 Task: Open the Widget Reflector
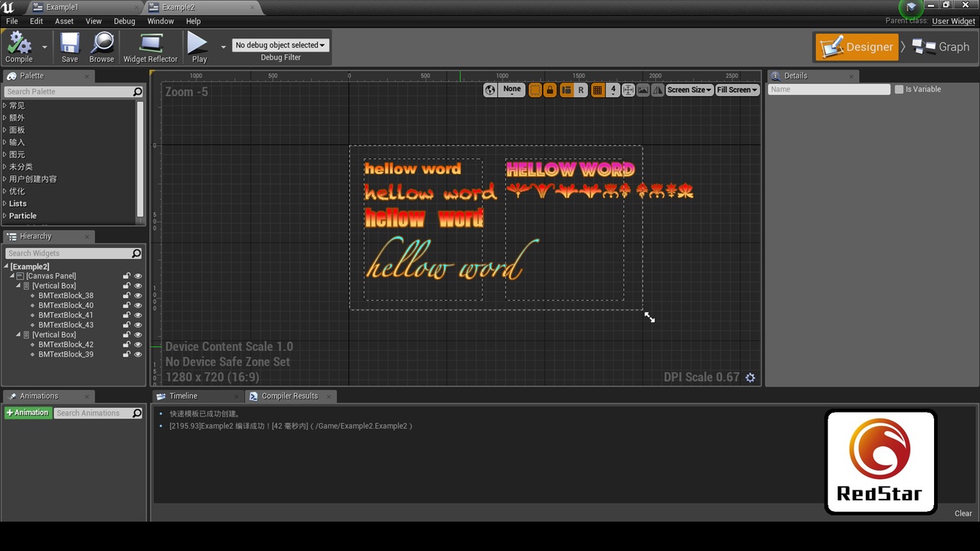[150, 47]
